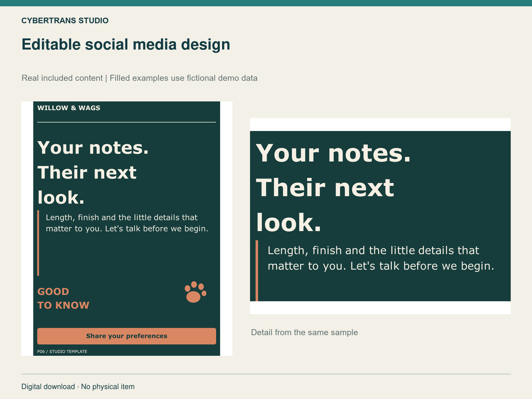Click the caption Detail from the same sample
The height and width of the screenshot is (399, 532).
point(304,332)
